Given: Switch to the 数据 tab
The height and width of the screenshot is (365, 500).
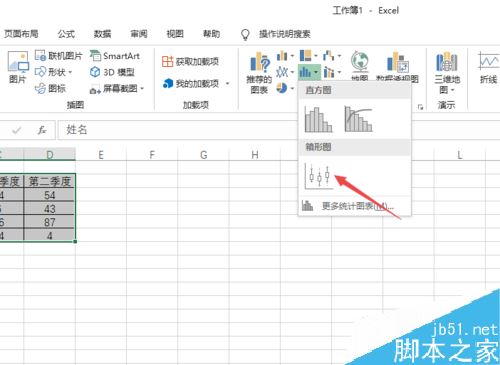Looking at the screenshot, I should pyautogui.click(x=102, y=34).
